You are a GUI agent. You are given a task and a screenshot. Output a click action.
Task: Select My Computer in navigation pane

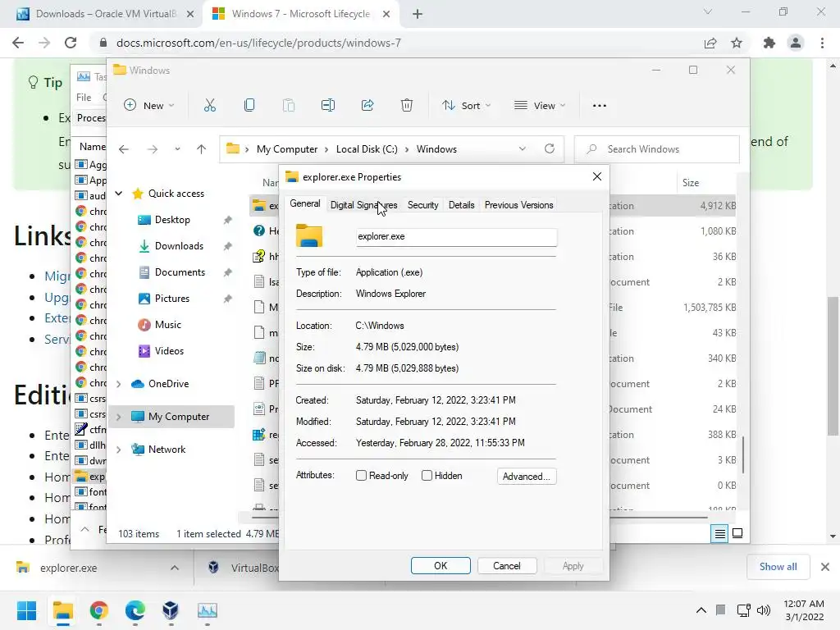(x=171, y=417)
